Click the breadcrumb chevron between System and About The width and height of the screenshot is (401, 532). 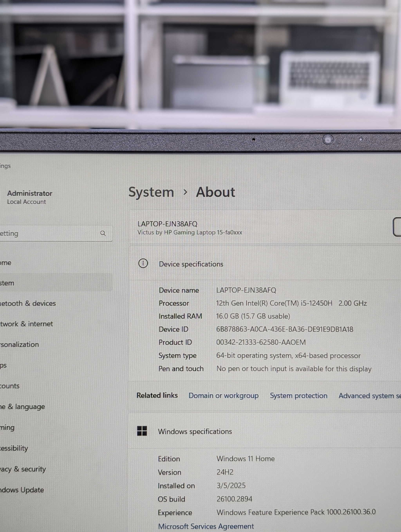(185, 192)
